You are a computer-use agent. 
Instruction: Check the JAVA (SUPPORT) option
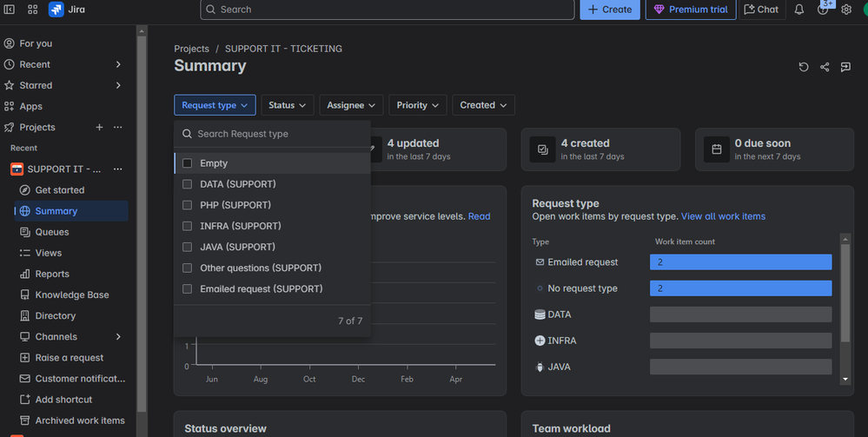point(187,247)
